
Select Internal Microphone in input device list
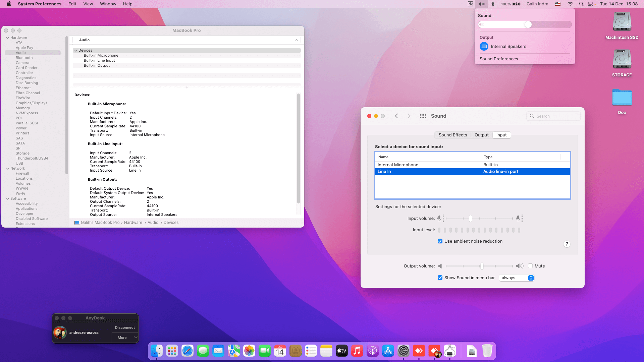472,165
